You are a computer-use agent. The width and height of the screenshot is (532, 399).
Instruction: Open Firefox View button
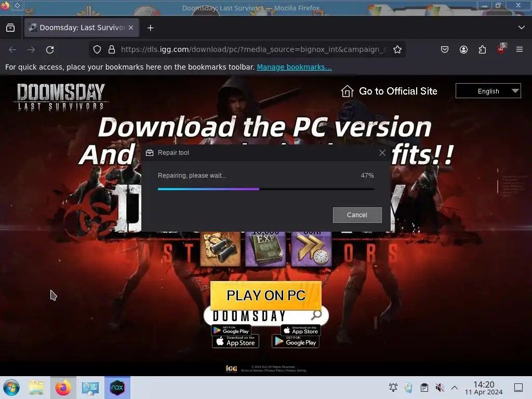coord(10,28)
